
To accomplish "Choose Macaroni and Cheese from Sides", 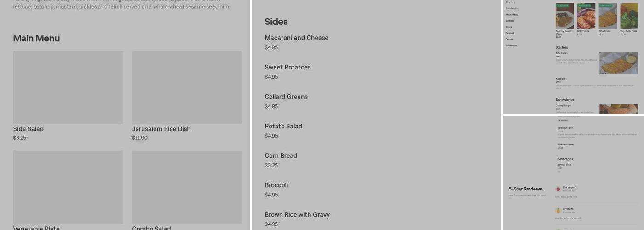I will tap(296, 38).
